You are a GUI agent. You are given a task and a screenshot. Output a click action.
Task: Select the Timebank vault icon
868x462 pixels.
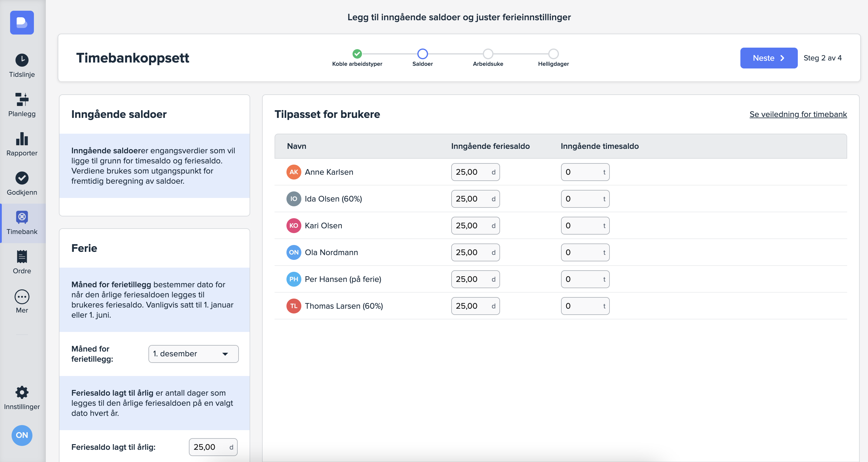(22, 218)
